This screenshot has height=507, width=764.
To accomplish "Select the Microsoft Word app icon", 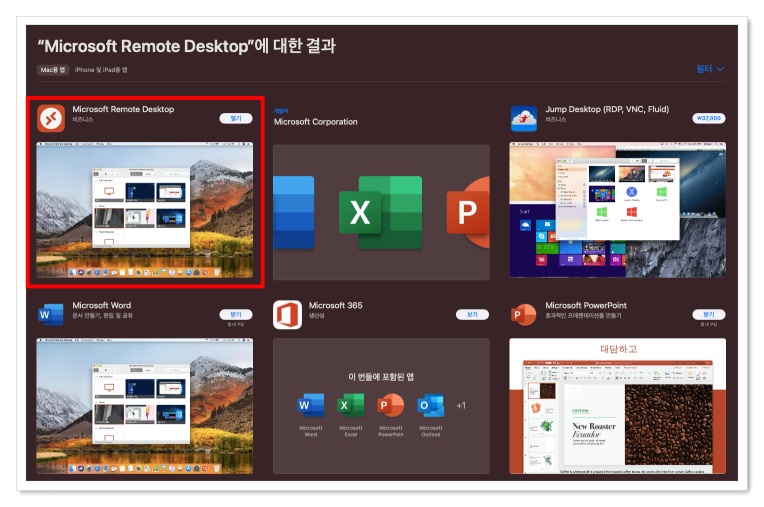I will pyautogui.click(x=51, y=315).
